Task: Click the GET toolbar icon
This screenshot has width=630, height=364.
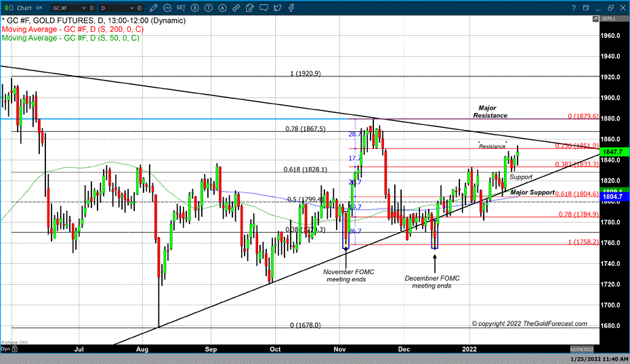Action: click(x=181, y=7)
